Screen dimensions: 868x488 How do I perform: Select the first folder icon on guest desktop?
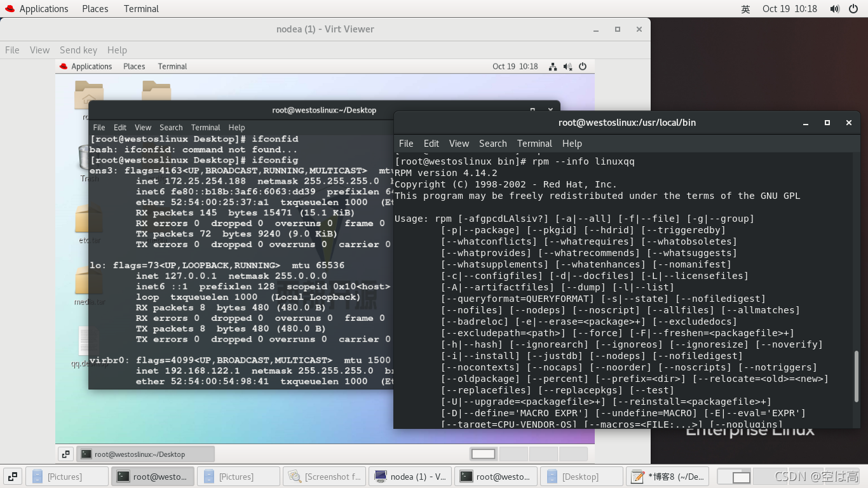(x=89, y=93)
